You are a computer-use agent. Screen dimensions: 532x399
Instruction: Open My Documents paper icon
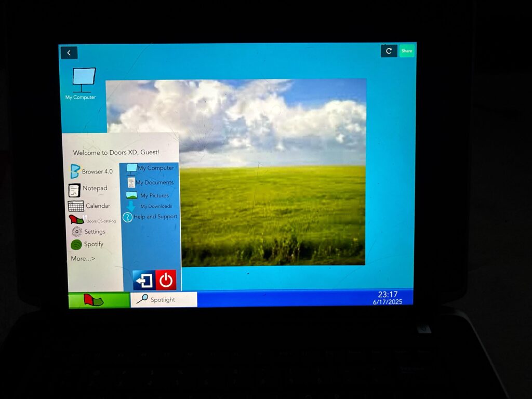[131, 182]
